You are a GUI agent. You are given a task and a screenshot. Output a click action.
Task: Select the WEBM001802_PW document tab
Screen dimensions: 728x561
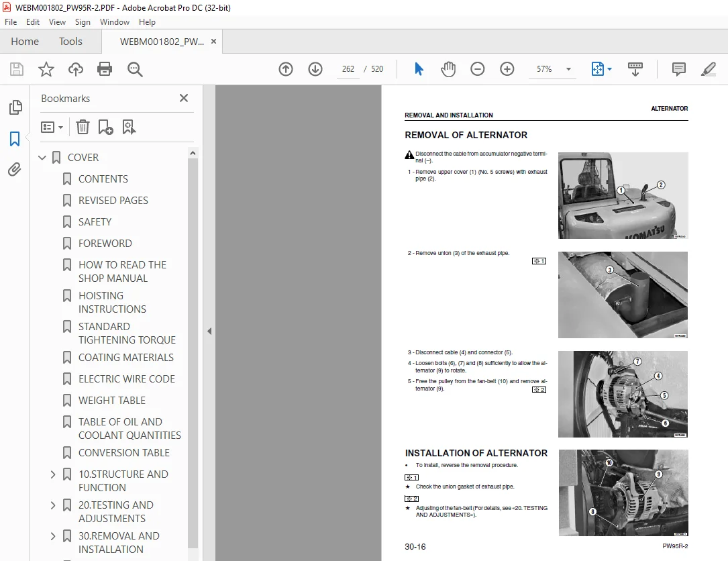pyautogui.click(x=162, y=42)
